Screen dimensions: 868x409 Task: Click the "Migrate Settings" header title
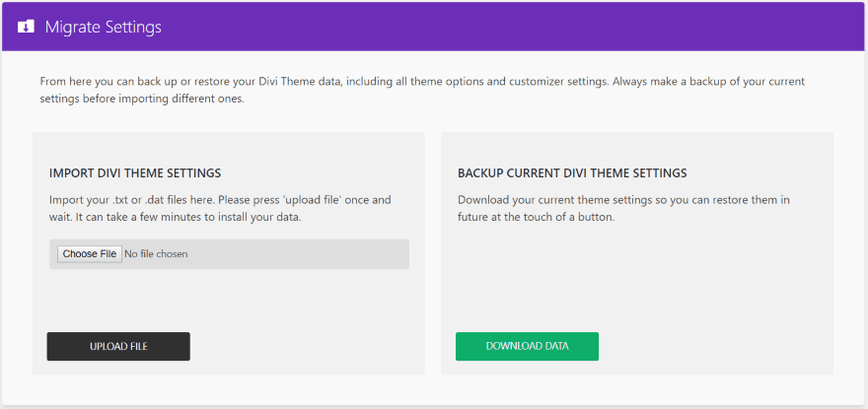[x=103, y=27]
